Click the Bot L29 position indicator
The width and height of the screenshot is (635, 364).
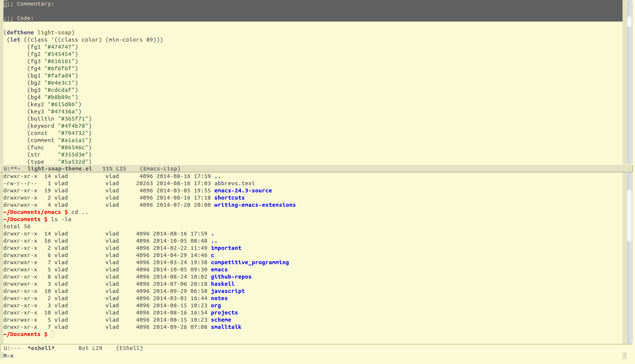tap(90, 348)
